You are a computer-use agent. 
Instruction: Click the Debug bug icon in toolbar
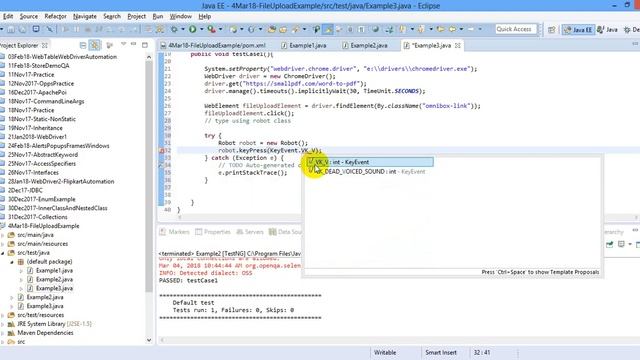[x=174, y=29]
